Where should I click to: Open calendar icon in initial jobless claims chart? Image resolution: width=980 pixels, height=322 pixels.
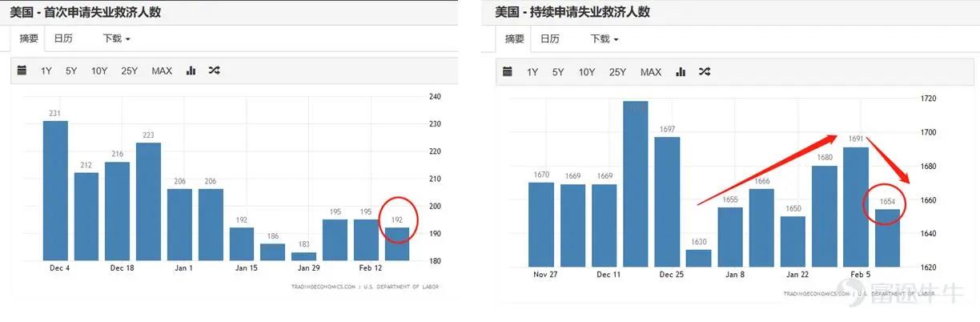(21, 71)
